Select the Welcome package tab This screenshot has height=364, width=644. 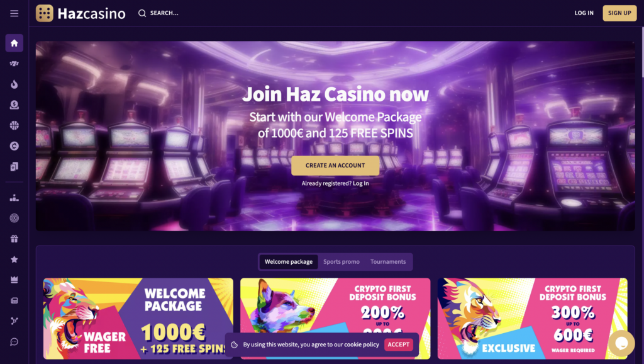tap(289, 261)
